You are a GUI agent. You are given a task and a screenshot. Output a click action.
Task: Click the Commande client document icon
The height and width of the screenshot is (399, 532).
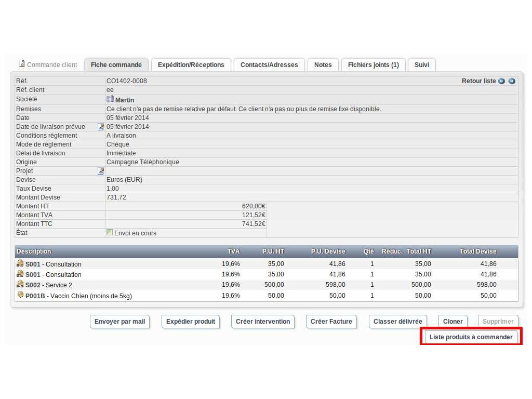22,64
